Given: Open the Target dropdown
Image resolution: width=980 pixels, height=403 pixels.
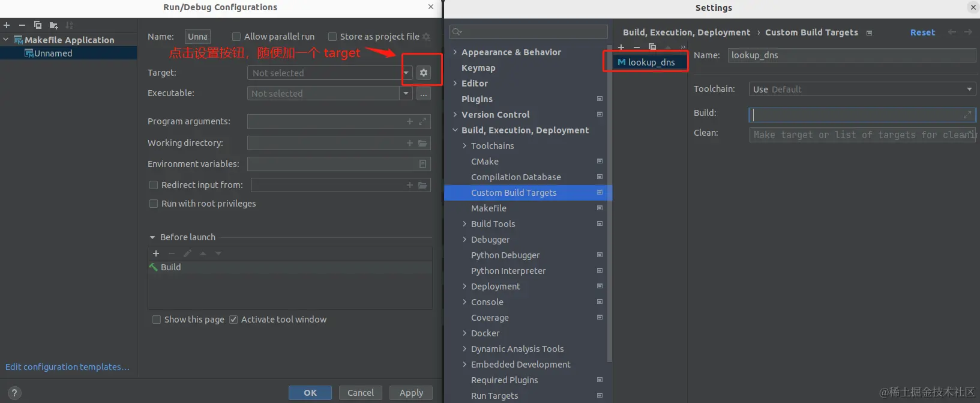Looking at the screenshot, I should 406,73.
